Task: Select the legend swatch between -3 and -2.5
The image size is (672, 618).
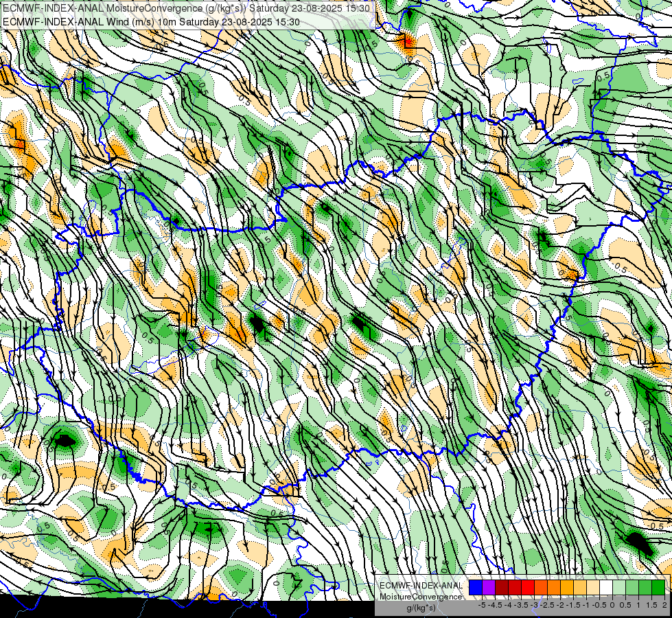Action: (x=540, y=587)
